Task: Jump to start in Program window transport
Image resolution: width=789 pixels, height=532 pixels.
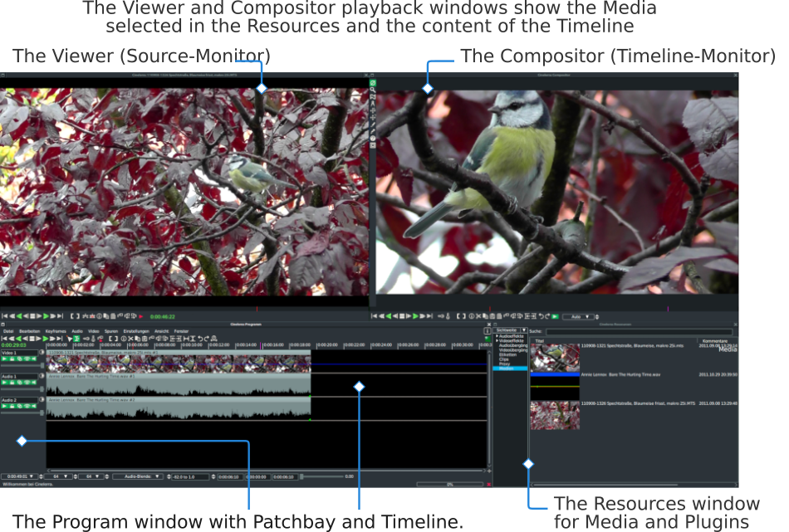Action: [4, 339]
